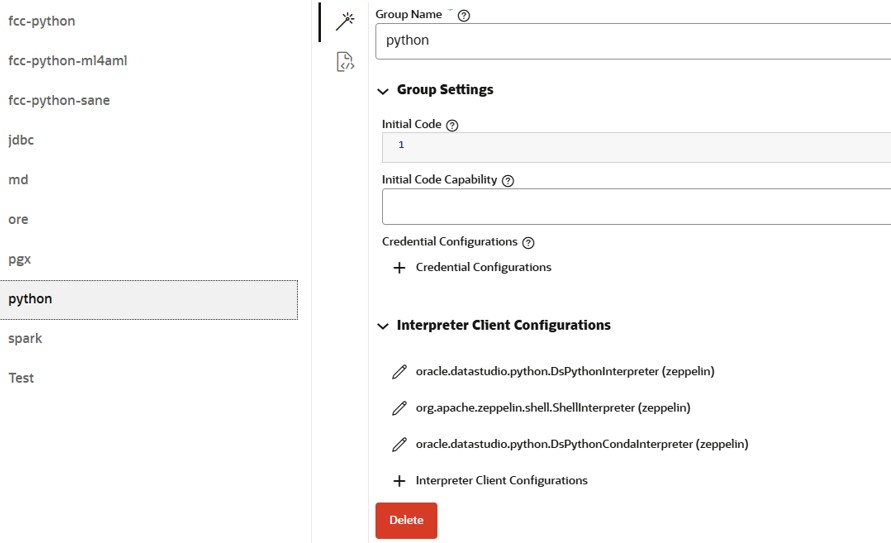The height and width of the screenshot is (543, 891).
Task: Select the fcc-python interpreter
Action: click(x=42, y=21)
